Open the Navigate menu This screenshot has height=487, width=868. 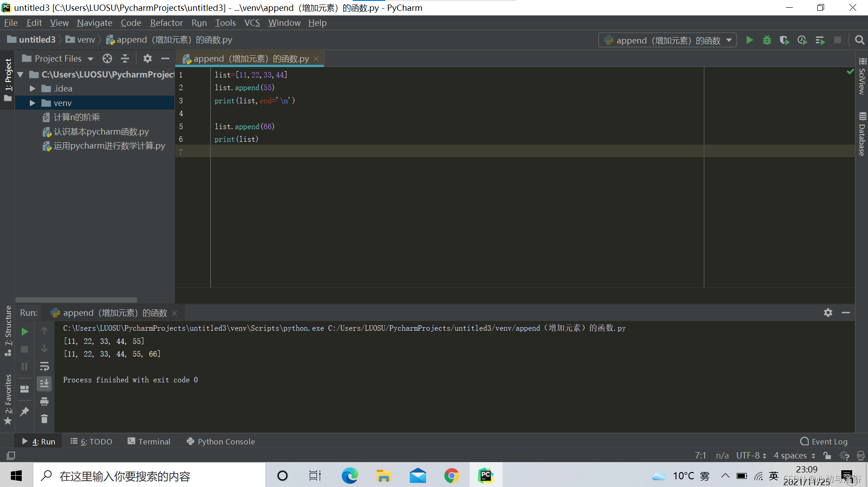(95, 23)
